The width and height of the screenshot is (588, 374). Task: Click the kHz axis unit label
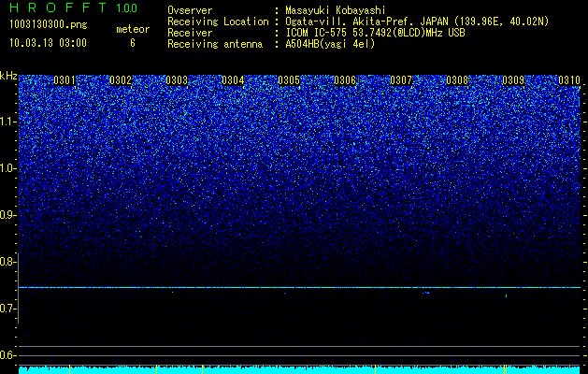point(8,76)
